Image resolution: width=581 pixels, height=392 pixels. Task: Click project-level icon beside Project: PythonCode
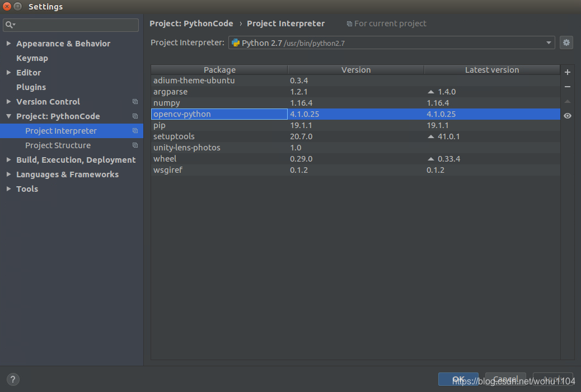pyautogui.click(x=135, y=116)
